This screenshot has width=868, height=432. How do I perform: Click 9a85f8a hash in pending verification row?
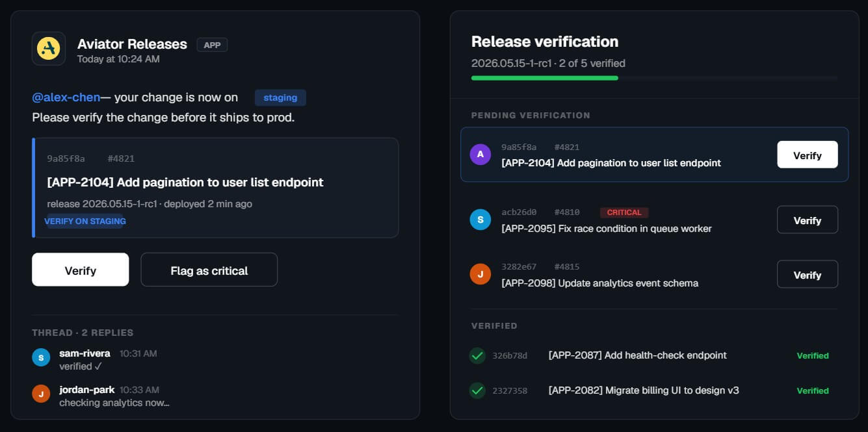(x=519, y=147)
